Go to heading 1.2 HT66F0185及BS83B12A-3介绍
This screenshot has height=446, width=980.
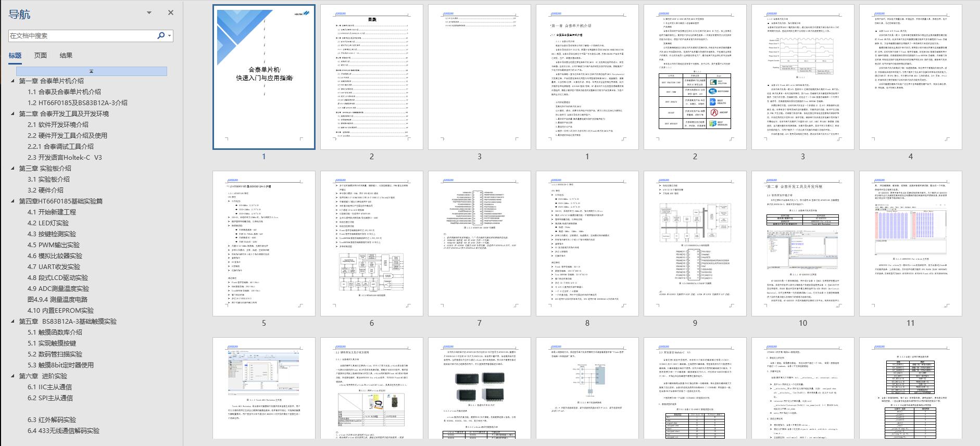(x=78, y=103)
